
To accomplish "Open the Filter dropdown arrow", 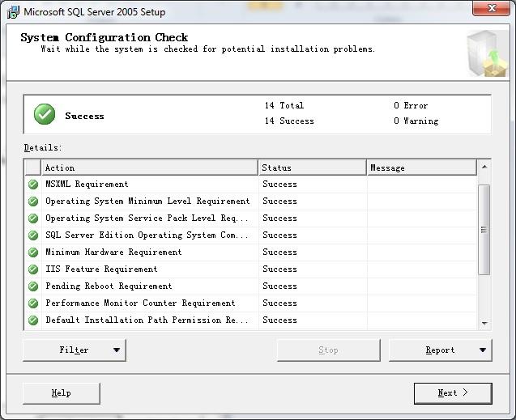I will (116, 350).
